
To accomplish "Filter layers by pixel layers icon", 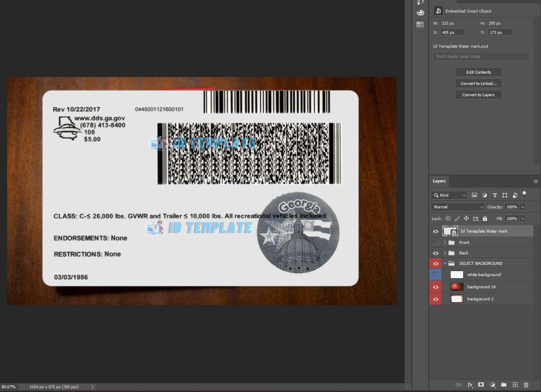I will point(474,195).
